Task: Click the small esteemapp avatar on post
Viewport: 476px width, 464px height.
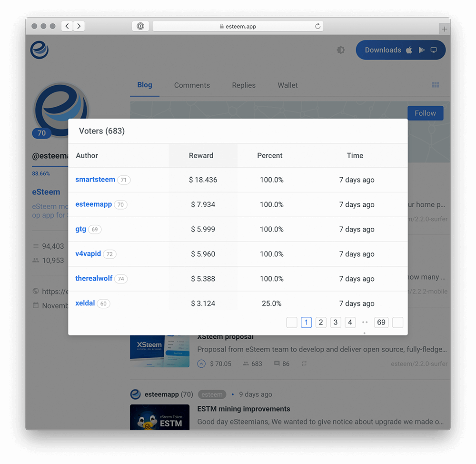Action: point(135,394)
